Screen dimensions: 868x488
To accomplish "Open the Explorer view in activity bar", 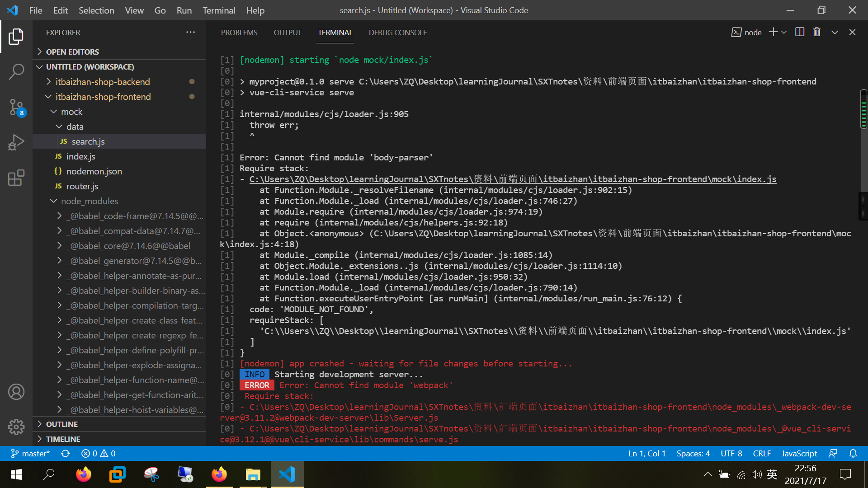I will 16,37.
